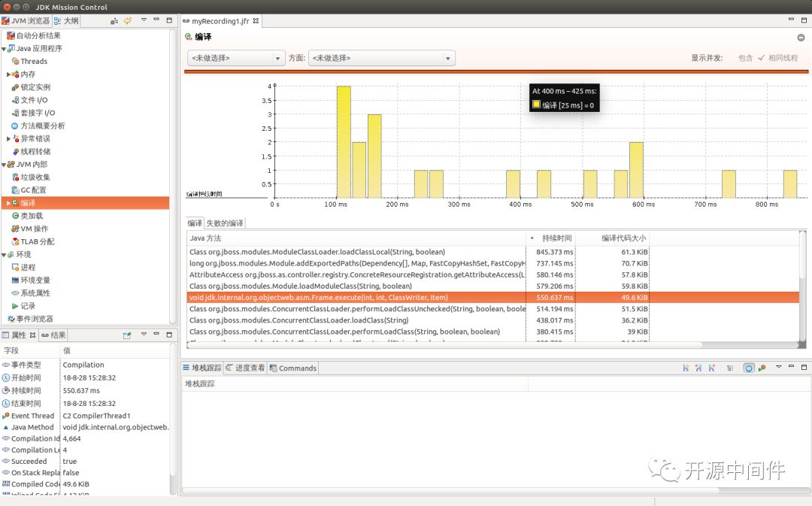This screenshot has width=812, height=506.
Task: Collapse the JVM 内部 tree node
Action: click(x=5, y=165)
